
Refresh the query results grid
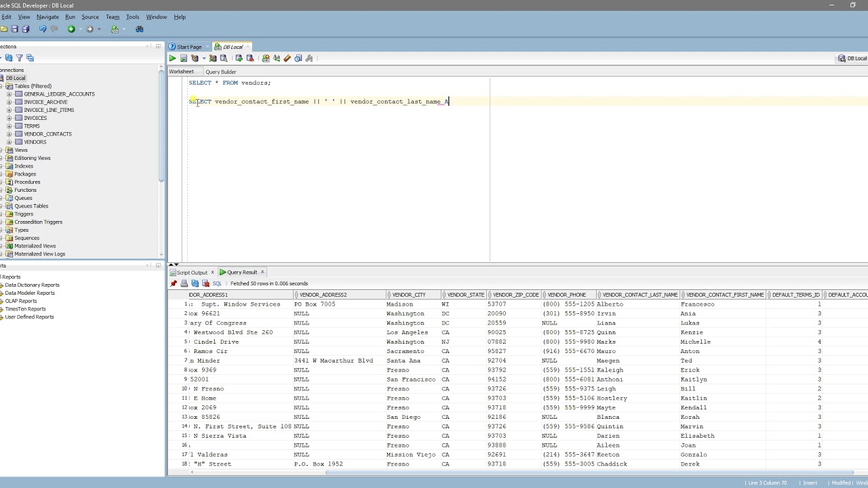[x=195, y=283]
